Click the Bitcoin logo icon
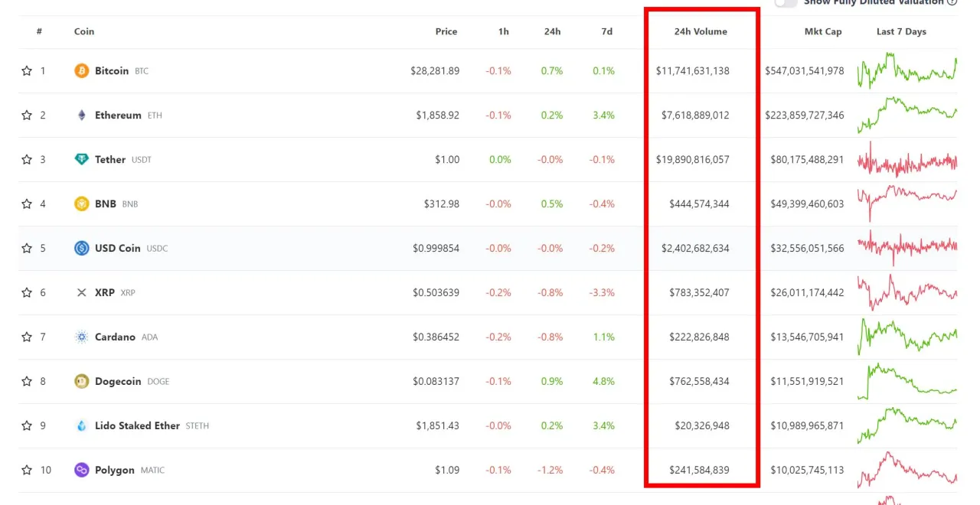This screenshot has width=980, height=505. pos(81,71)
